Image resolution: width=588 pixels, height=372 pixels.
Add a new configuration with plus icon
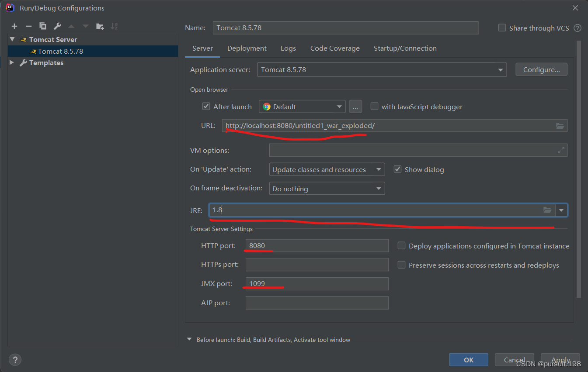[14, 26]
